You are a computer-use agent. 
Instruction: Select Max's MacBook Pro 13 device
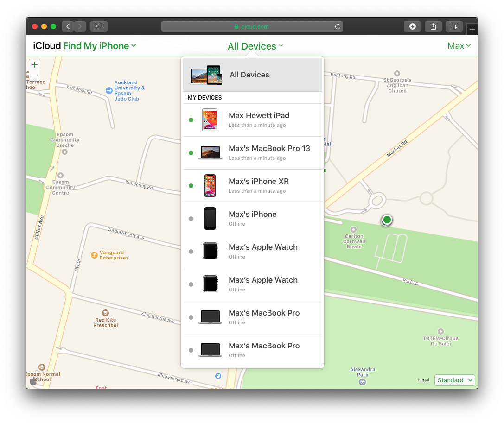coord(252,153)
